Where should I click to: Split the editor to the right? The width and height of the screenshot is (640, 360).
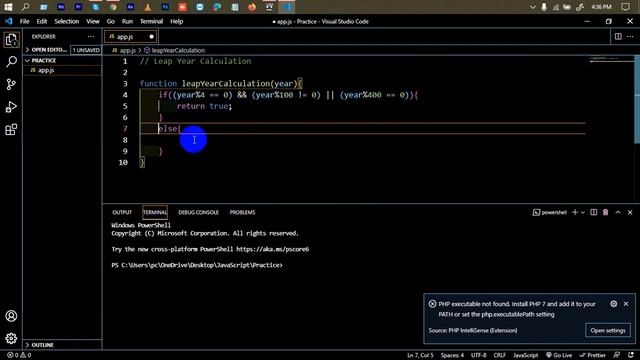point(618,37)
